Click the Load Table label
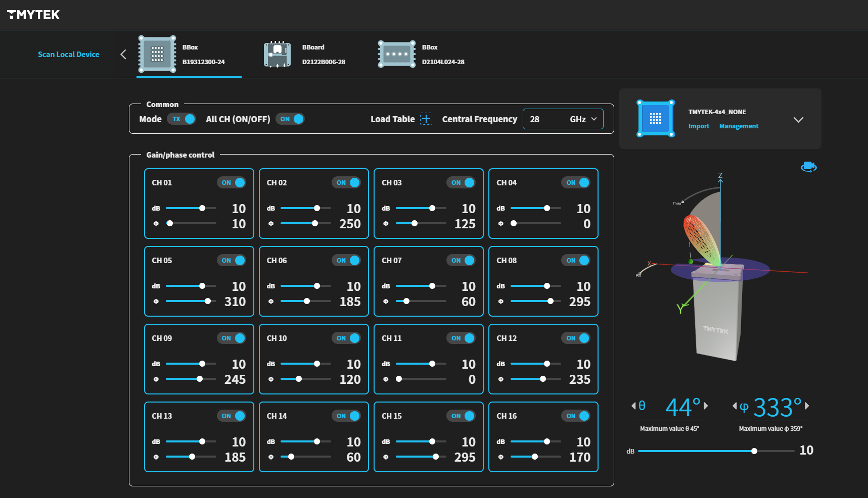Viewport: 868px width, 498px height. pyautogui.click(x=392, y=119)
